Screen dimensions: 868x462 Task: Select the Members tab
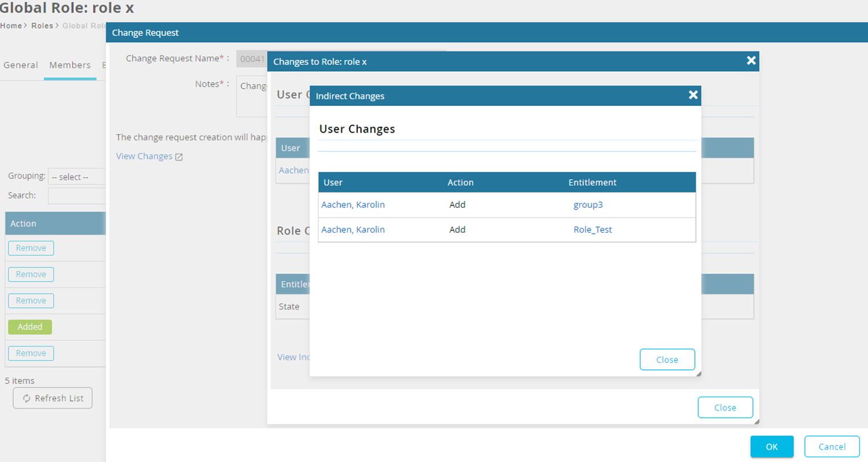pyautogui.click(x=70, y=65)
